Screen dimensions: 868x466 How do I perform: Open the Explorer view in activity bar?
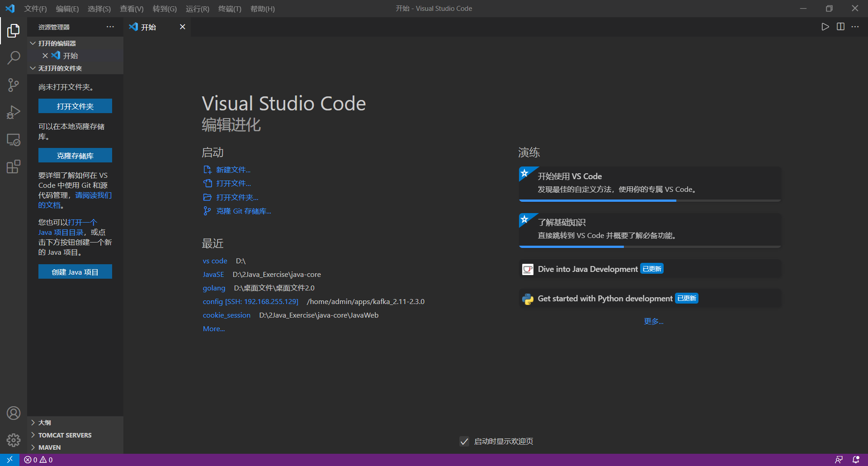click(14, 31)
